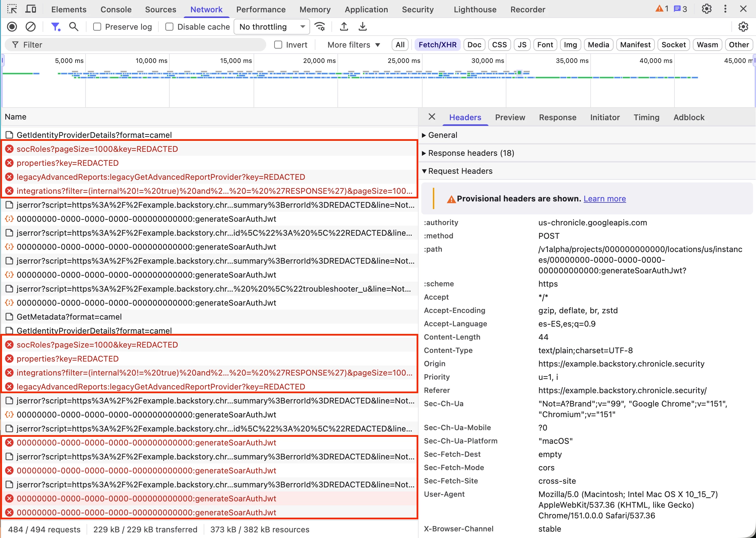Viewport: 756px width, 538px height.
Task: Open network conditions wifi icon
Action: tap(320, 27)
